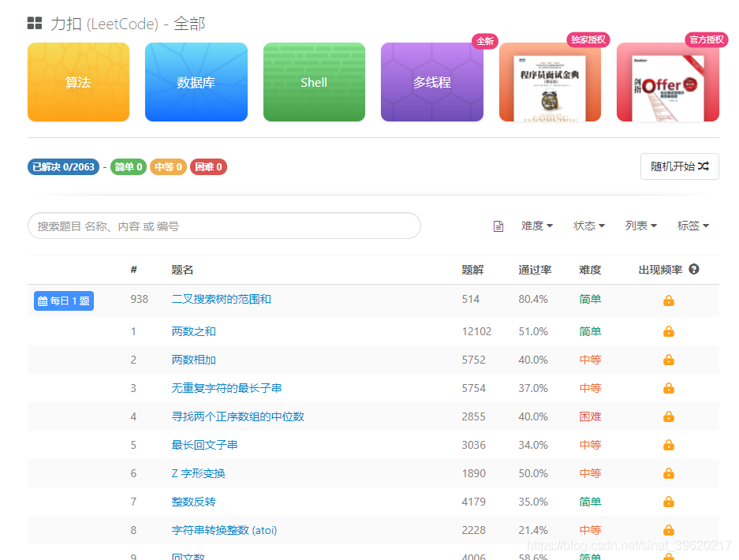Image resolution: width=739 pixels, height=560 pixels.
Task: Click pass rate 51.0% for 两数之和
Action: 533,331
